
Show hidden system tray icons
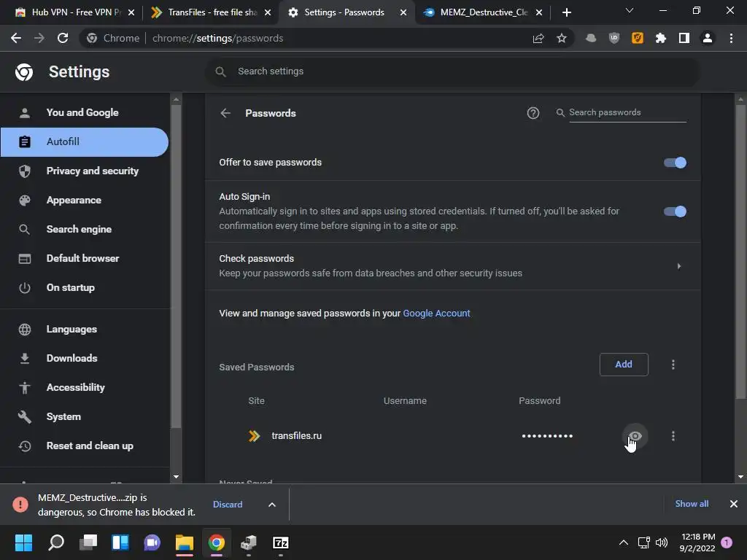click(623, 542)
